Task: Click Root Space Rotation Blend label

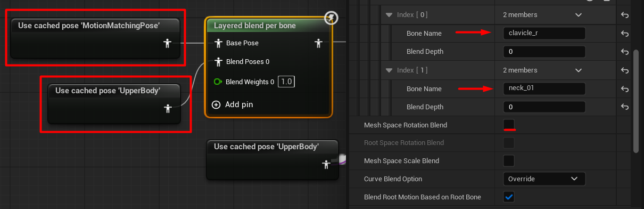Action: pyautogui.click(x=404, y=143)
